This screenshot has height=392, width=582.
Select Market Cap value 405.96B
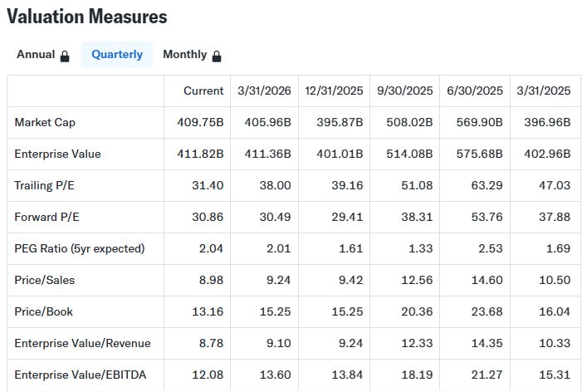(x=268, y=123)
